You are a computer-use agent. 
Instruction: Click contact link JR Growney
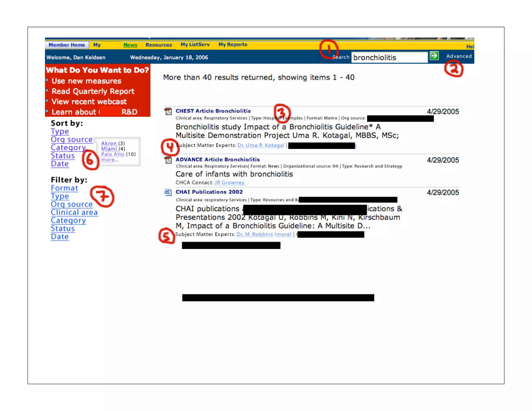pos(229,183)
